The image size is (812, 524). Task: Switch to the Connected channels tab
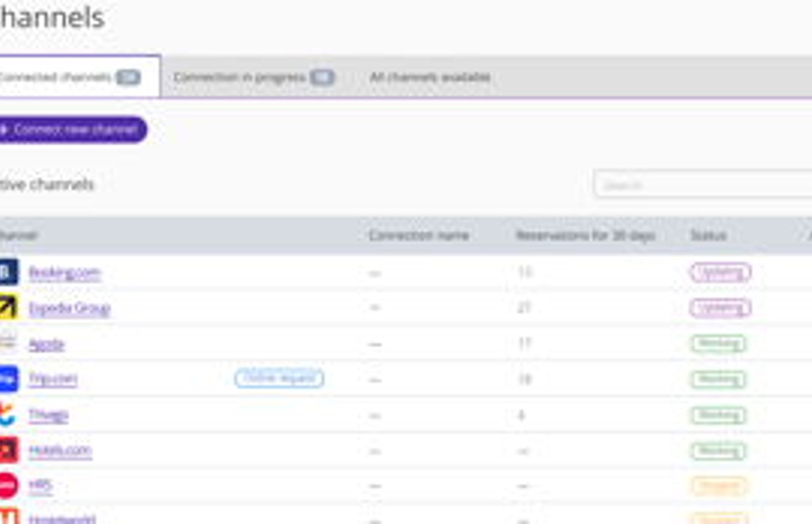click(80, 77)
